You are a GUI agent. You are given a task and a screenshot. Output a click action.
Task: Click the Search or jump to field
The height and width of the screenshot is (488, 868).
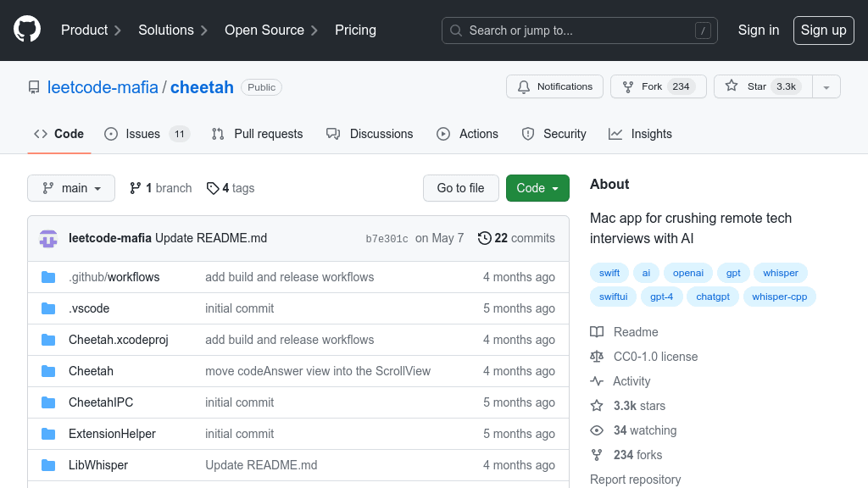(579, 30)
